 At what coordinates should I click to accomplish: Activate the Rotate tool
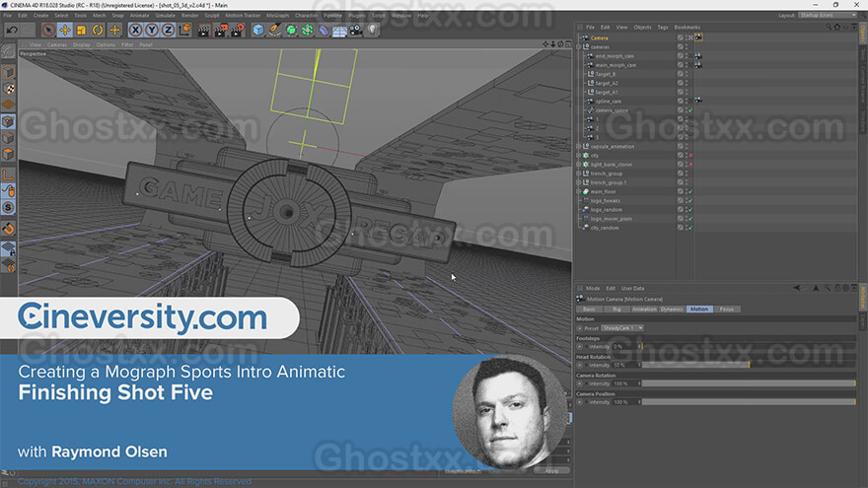click(x=98, y=30)
